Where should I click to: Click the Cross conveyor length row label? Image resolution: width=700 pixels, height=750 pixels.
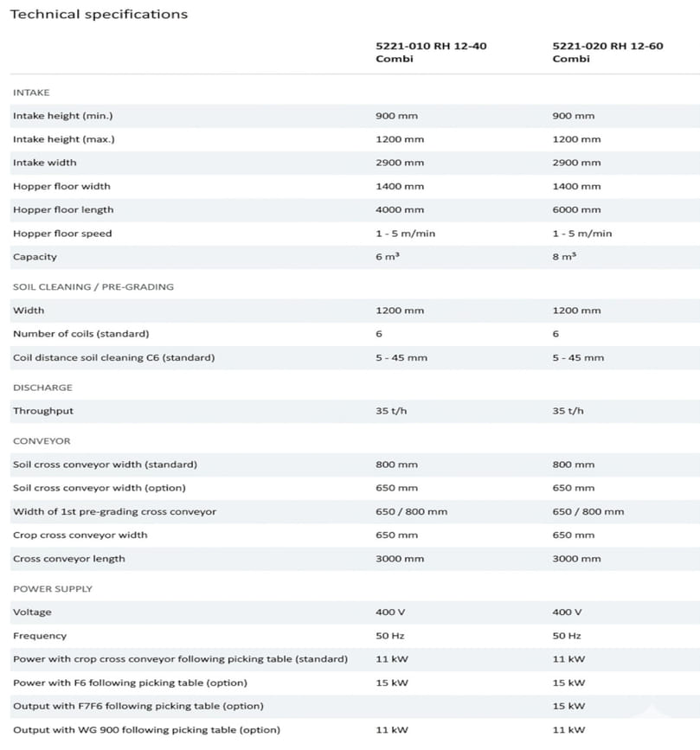[68, 559]
